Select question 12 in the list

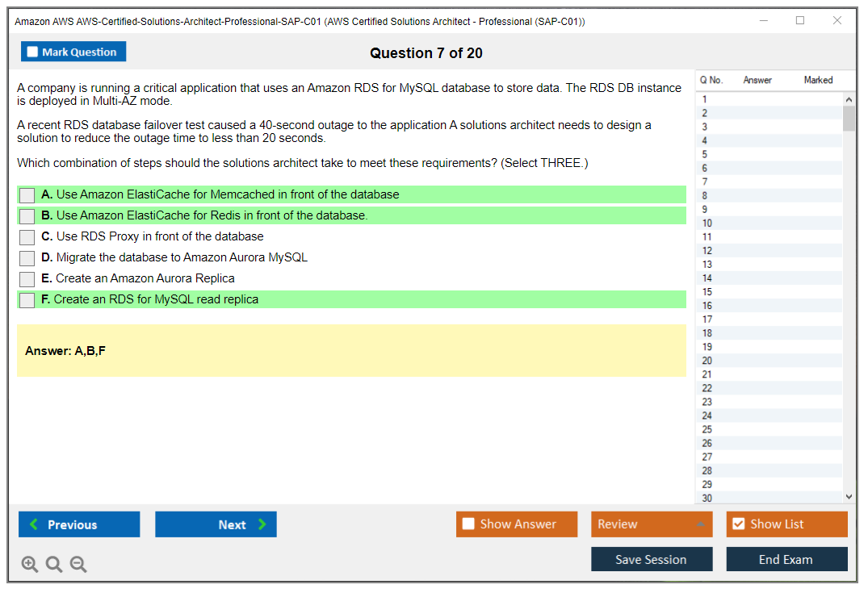(x=707, y=251)
